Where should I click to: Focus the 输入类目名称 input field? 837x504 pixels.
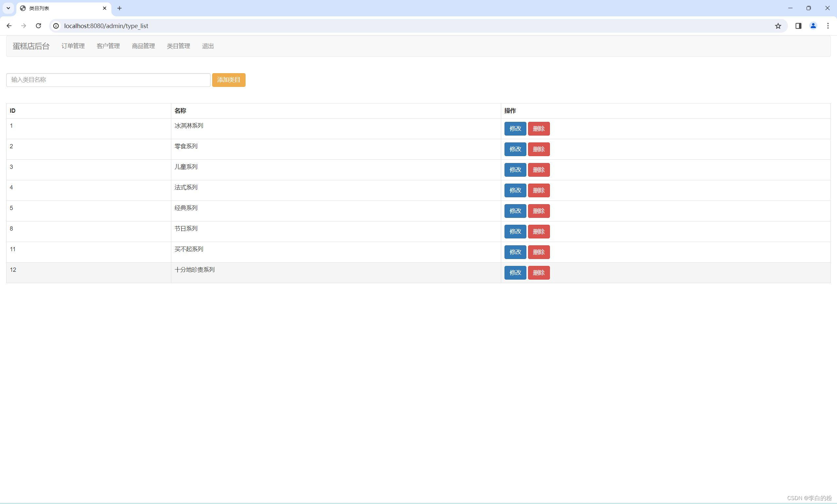(x=108, y=80)
